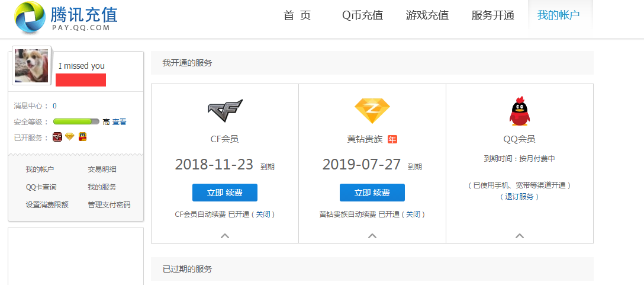Image resolution: width=644 pixels, height=285 pixels.
Task: Click the QQ会员 title text
Action: click(520, 139)
